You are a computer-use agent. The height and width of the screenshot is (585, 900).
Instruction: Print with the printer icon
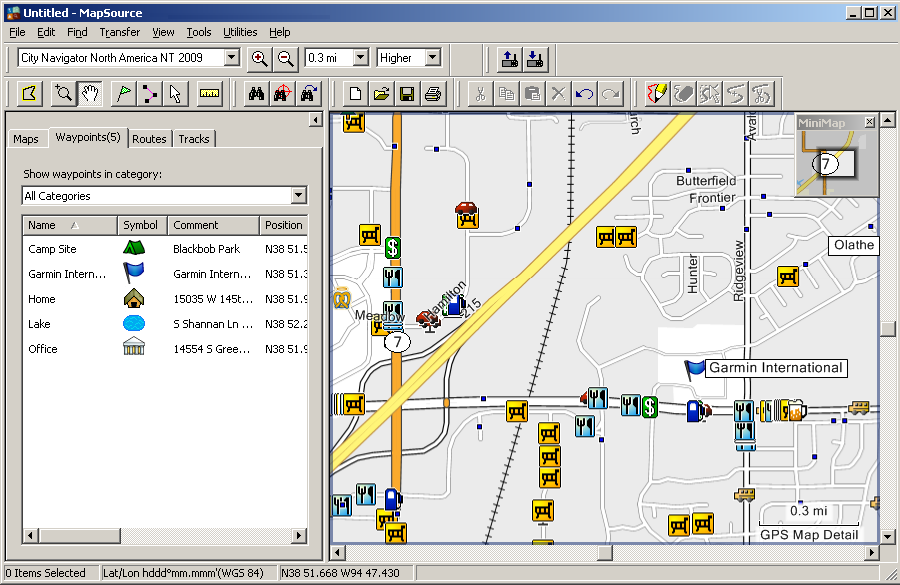coord(433,94)
